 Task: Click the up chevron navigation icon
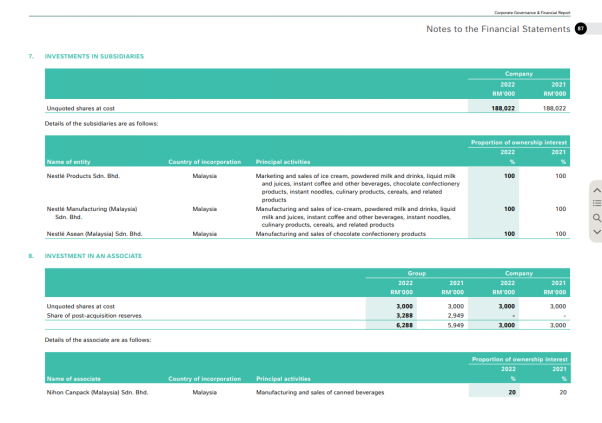(x=597, y=190)
